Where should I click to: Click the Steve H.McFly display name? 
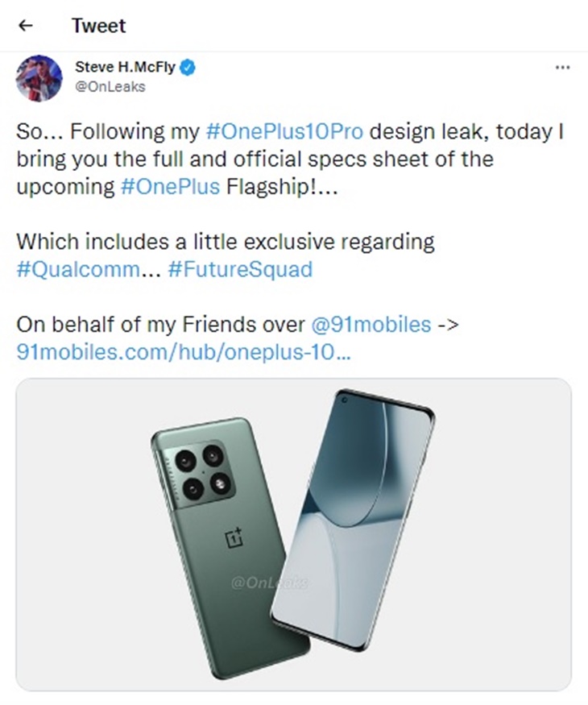(x=125, y=67)
